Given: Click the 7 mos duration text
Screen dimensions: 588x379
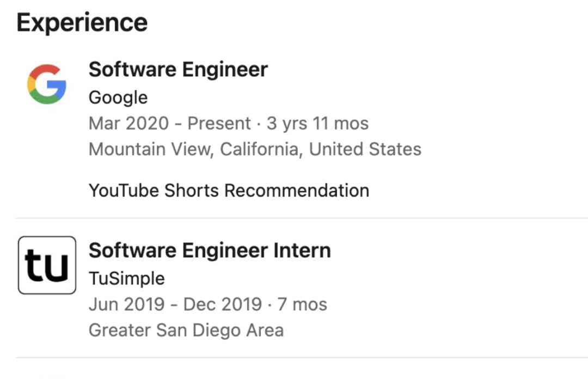Looking at the screenshot, I should point(302,304).
